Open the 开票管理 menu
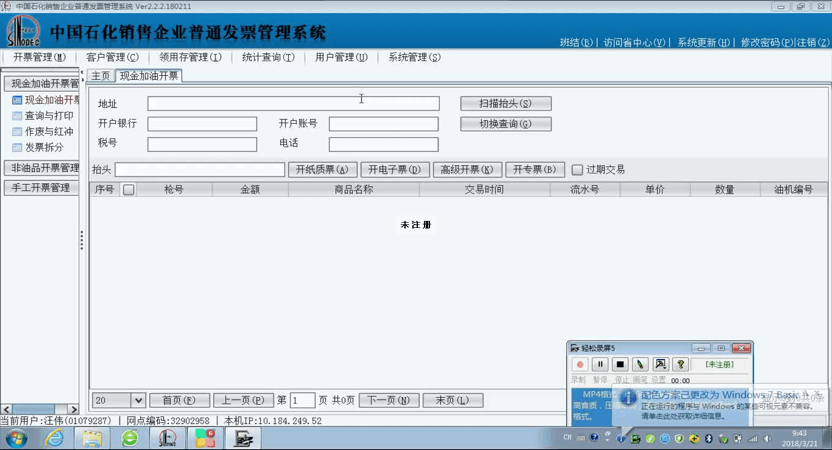832x450 pixels. click(x=40, y=57)
